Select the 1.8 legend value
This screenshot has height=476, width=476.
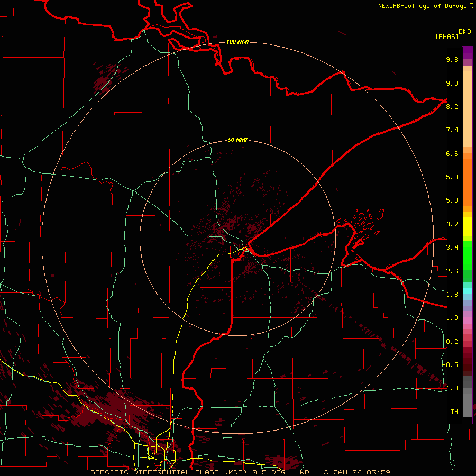point(452,294)
